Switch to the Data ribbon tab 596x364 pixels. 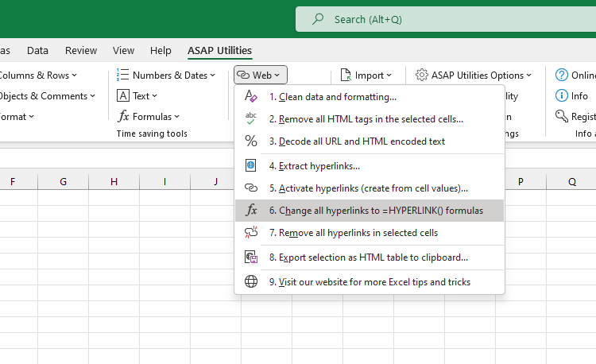[37, 50]
